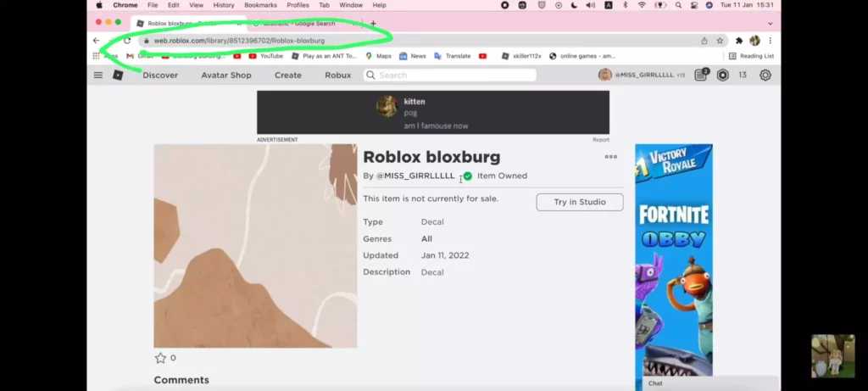The width and height of the screenshot is (868, 391).
Task: Open the Chrome extensions puzzle icon
Action: point(739,41)
